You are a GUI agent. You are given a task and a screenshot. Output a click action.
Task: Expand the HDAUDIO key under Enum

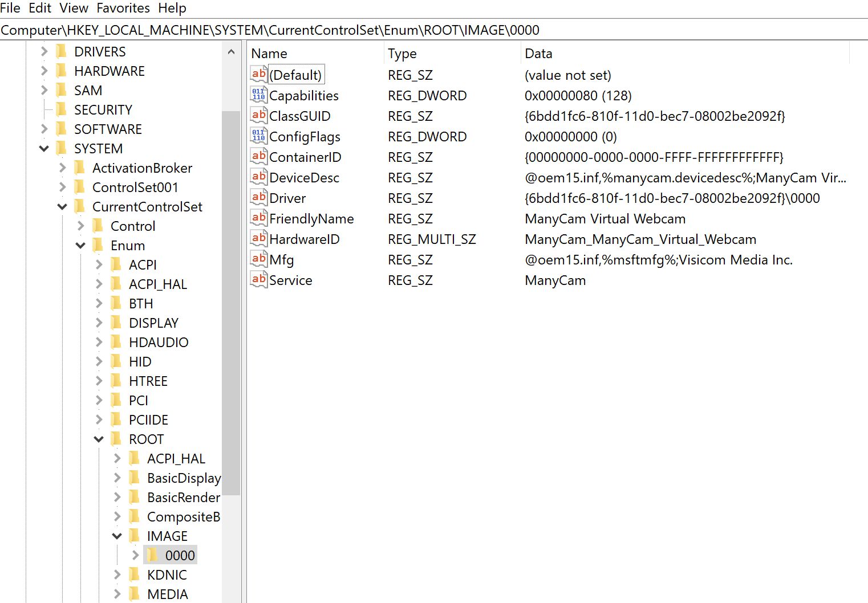point(99,342)
